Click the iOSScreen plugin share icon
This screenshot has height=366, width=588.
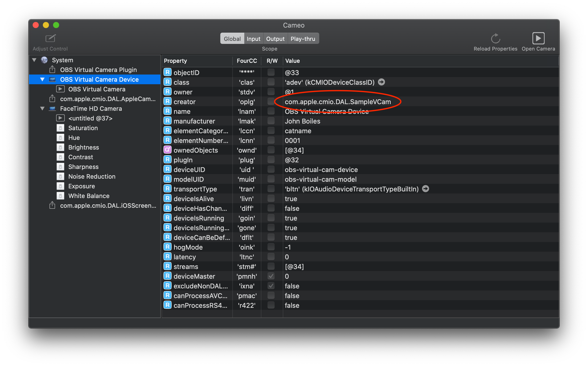(x=52, y=205)
